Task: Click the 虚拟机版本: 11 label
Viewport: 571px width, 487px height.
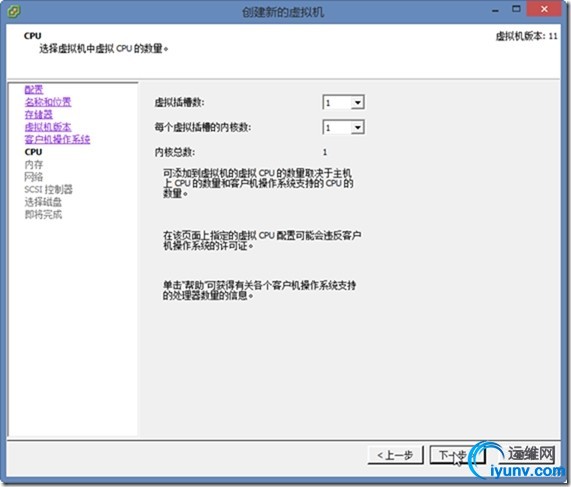Action: tap(526, 36)
